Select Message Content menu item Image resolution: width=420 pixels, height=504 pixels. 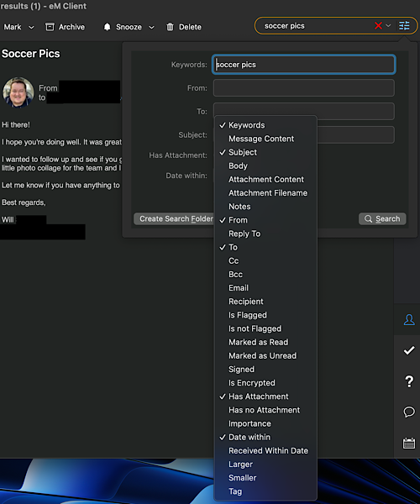265,139
